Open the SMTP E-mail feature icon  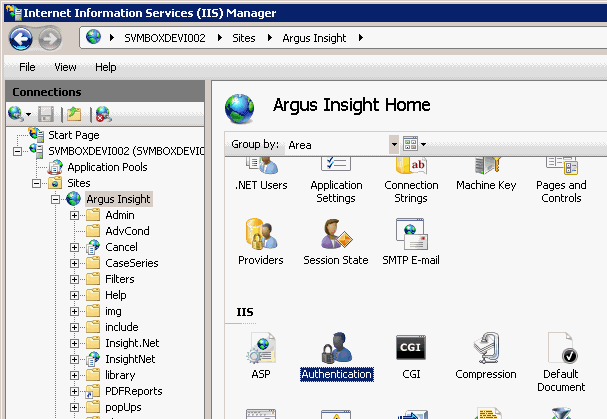coord(411,242)
